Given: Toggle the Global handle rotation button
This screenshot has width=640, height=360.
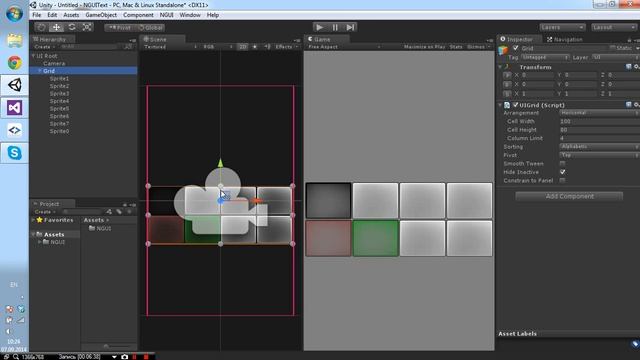Looking at the screenshot, I should coord(150,28).
